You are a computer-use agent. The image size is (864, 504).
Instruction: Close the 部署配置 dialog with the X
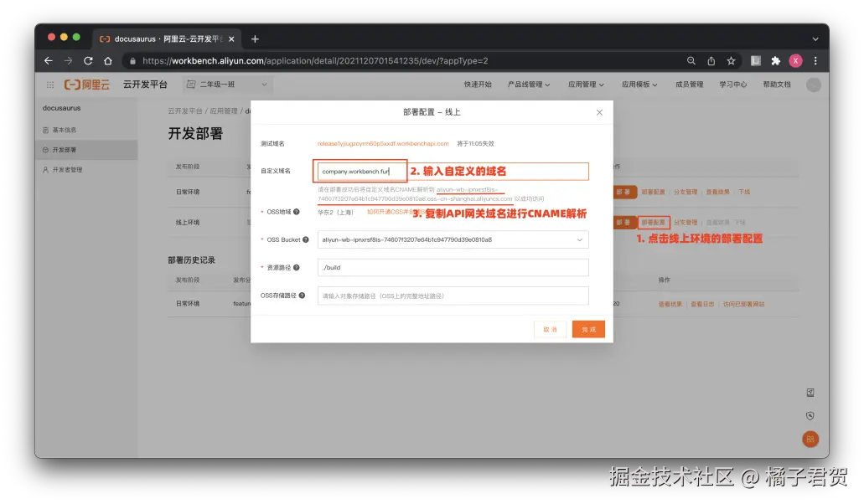[x=599, y=112]
